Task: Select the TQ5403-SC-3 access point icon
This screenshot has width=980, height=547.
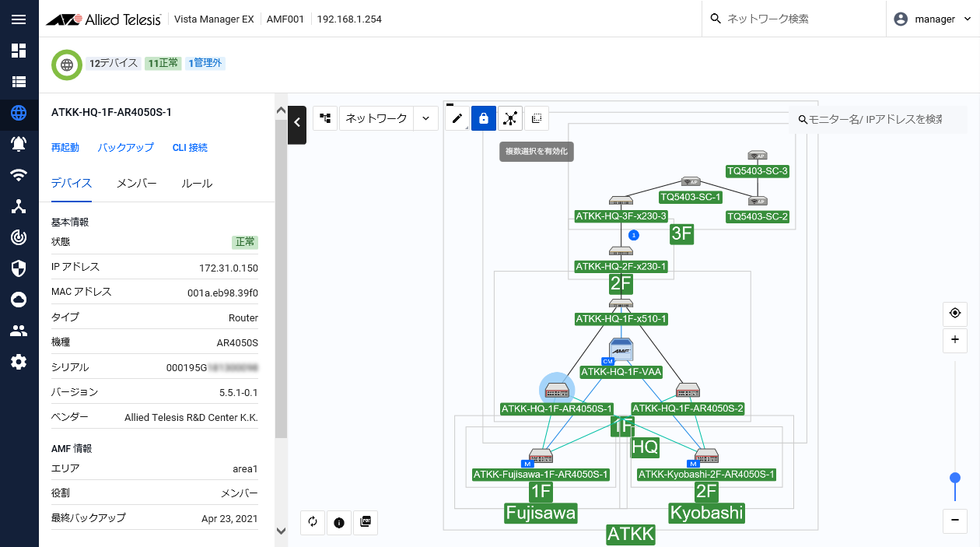Action: [x=758, y=156]
